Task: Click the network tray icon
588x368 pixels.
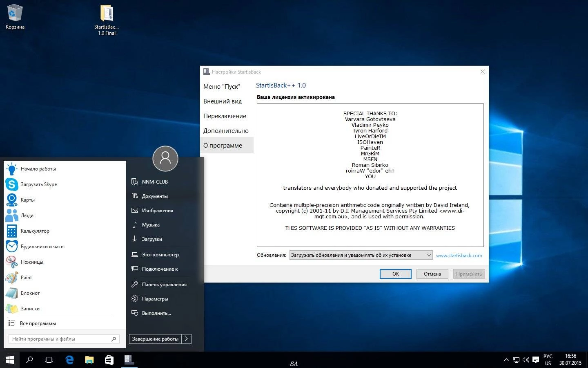Action: [516, 360]
